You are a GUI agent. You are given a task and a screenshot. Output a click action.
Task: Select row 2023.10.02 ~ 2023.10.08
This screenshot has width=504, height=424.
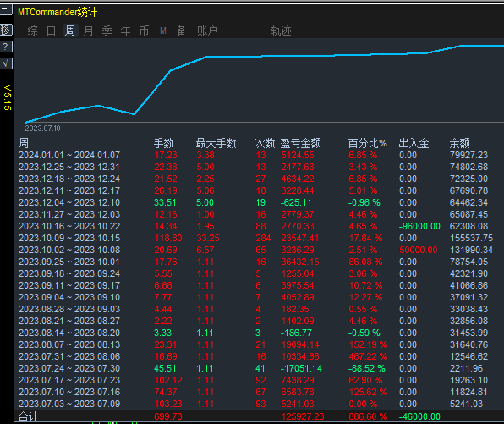pyautogui.click(x=255, y=250)
